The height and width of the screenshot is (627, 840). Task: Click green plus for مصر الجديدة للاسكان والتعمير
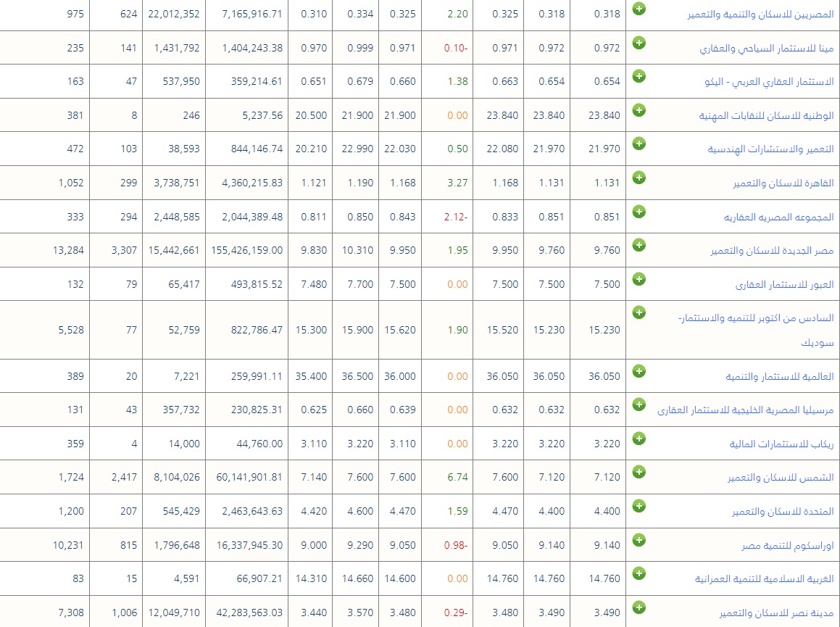[x=639, y=245]
